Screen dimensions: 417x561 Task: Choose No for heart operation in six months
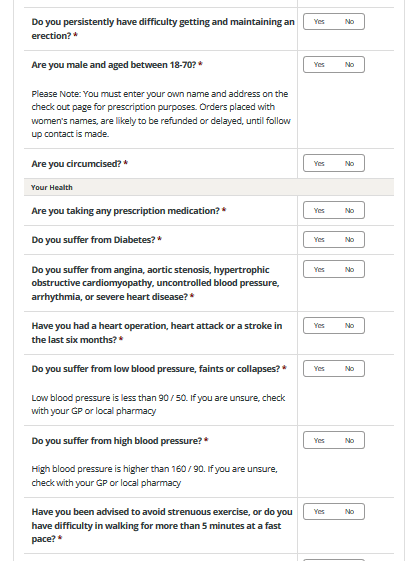pyautogui.click(x=349, y=326)
